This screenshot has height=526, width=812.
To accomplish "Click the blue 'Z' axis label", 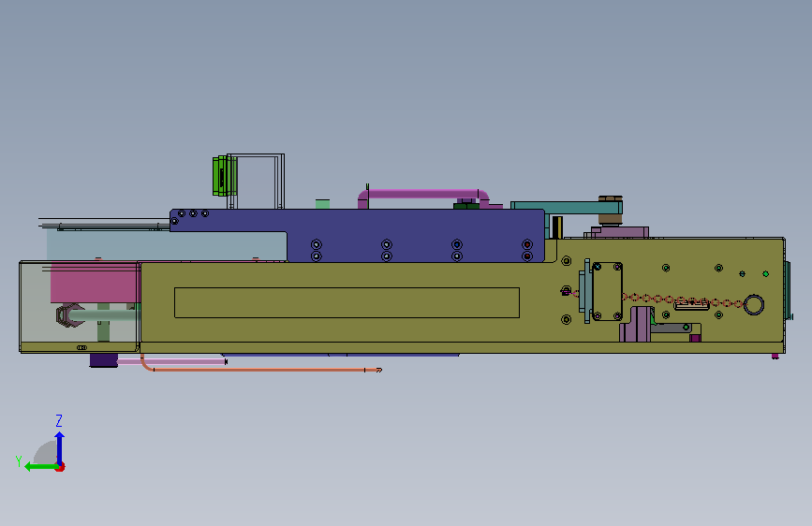I will (x=59, y=420).
